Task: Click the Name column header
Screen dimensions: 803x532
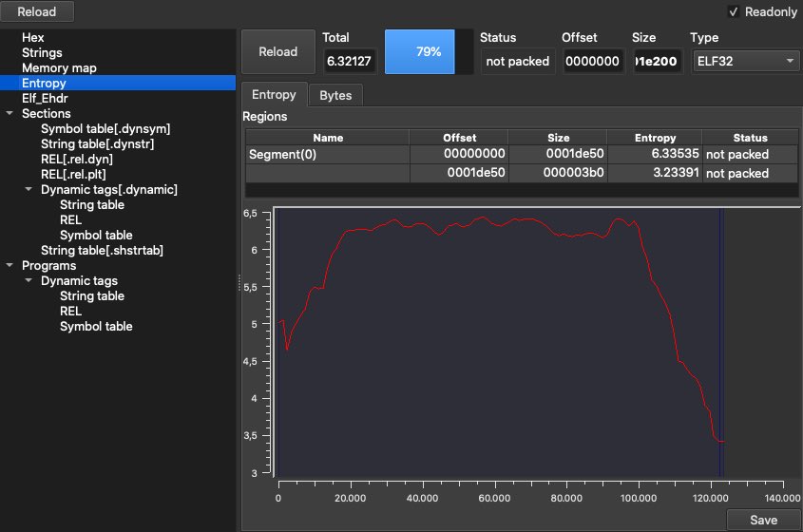Action: point(328,138)
